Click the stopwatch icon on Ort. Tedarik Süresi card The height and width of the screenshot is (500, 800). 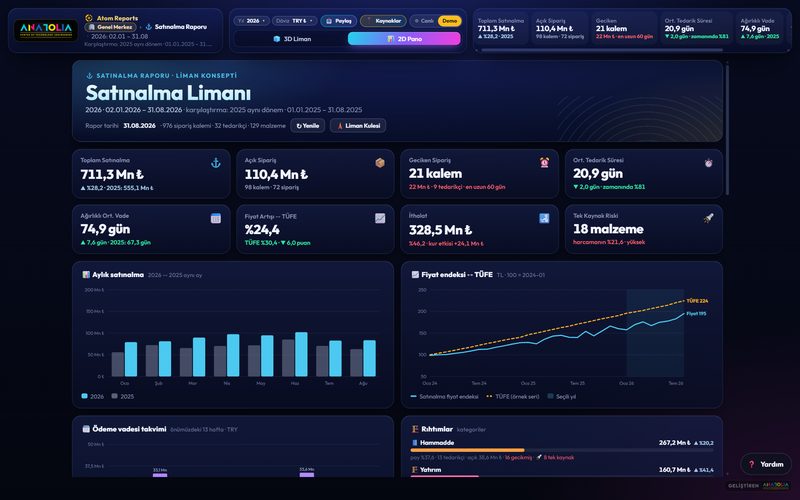coord(709,163)
